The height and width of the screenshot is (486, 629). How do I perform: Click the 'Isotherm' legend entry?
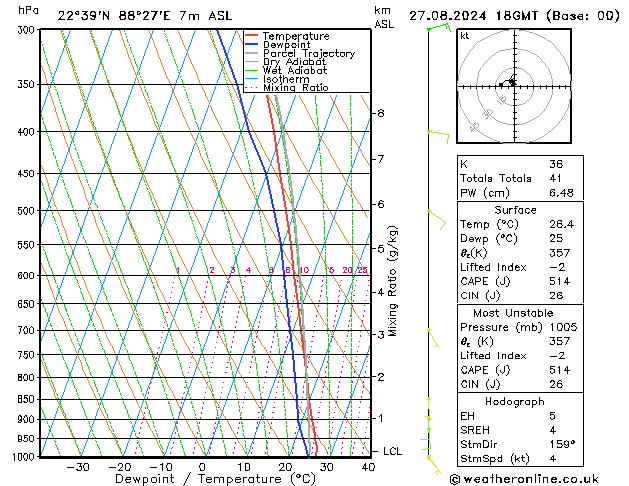(x=286, y=79)
